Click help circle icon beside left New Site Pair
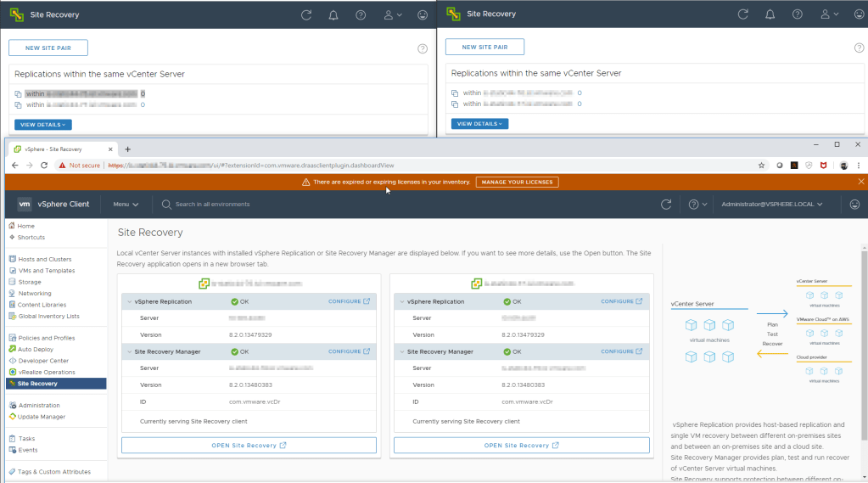This screenshot has height=483, width=868. [422, 48]
